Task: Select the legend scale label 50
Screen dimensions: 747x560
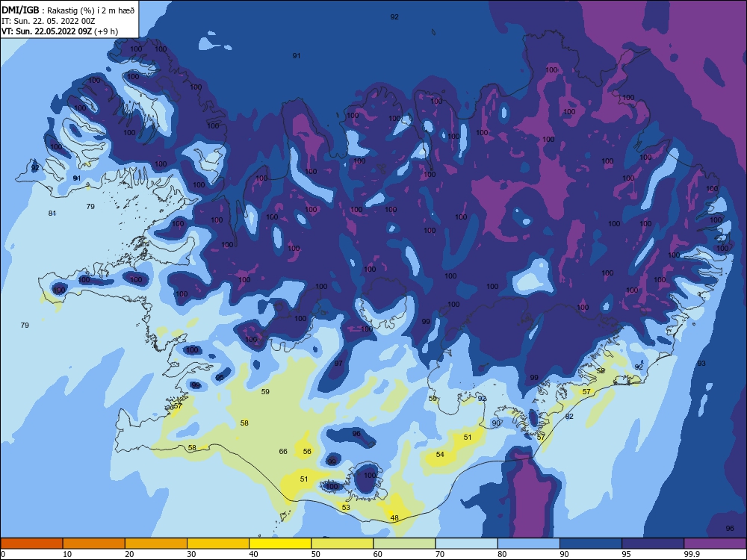Action: pos(315,554)
